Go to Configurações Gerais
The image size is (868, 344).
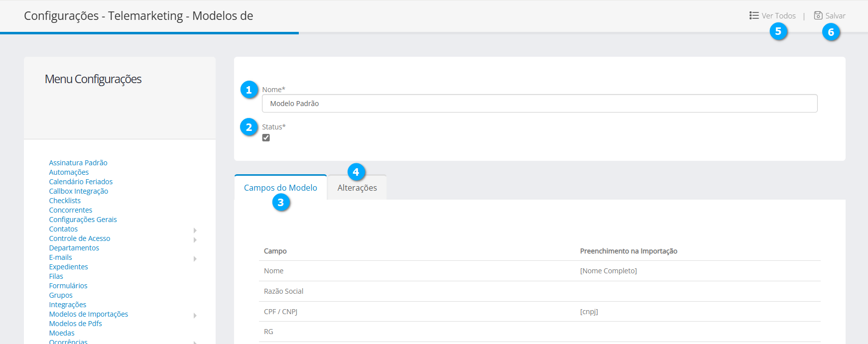coord(83,220)
